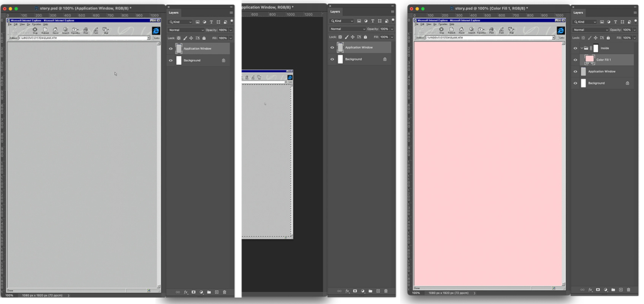Viewport: 644px width, 304px height.
Task: Select the Color Fill 1 layer name
Action: pos(603,60)
